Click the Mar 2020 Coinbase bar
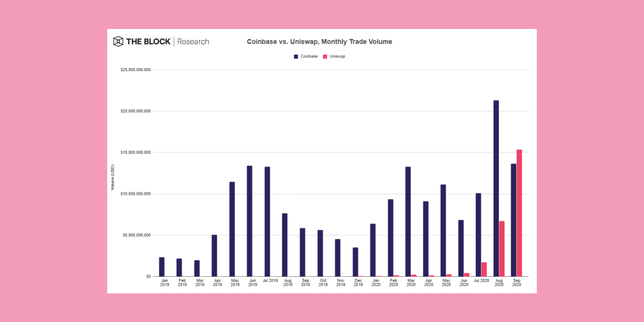 pyautogui.click(x=408, y=222)
